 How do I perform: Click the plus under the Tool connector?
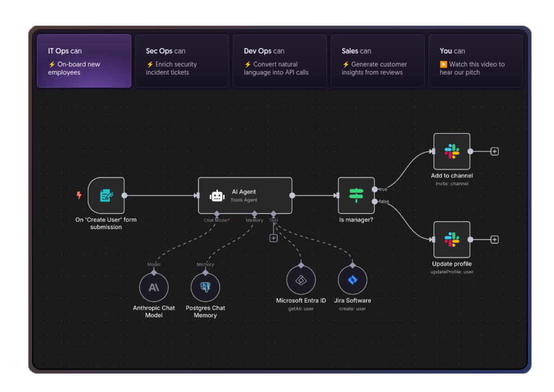coord(273,237)
